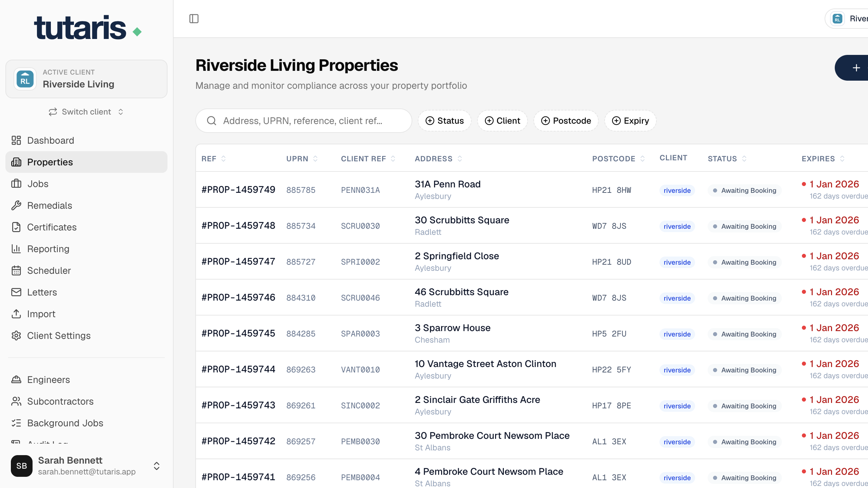Click the tutaris logo

(88, 27)
